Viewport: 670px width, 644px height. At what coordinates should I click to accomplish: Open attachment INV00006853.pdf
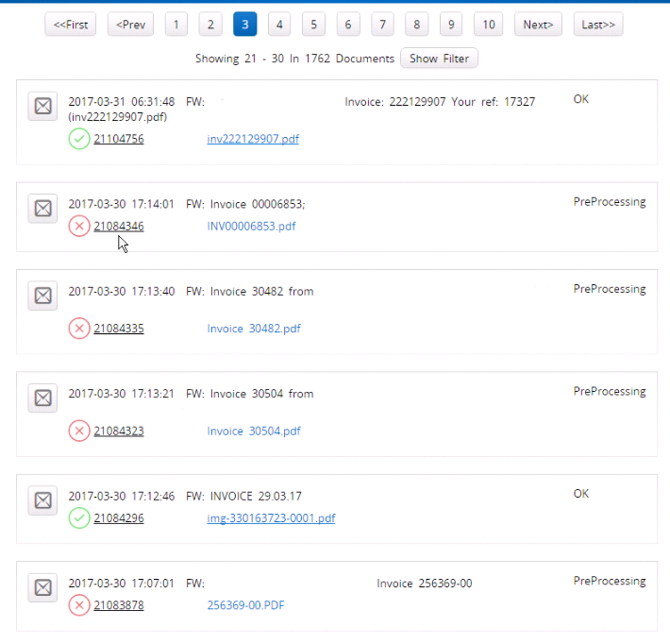point(251,227)
